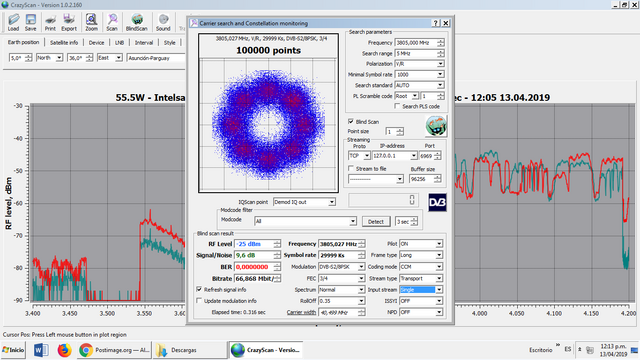
Task: Open the IQScan point dropdown
Action: 332,202
